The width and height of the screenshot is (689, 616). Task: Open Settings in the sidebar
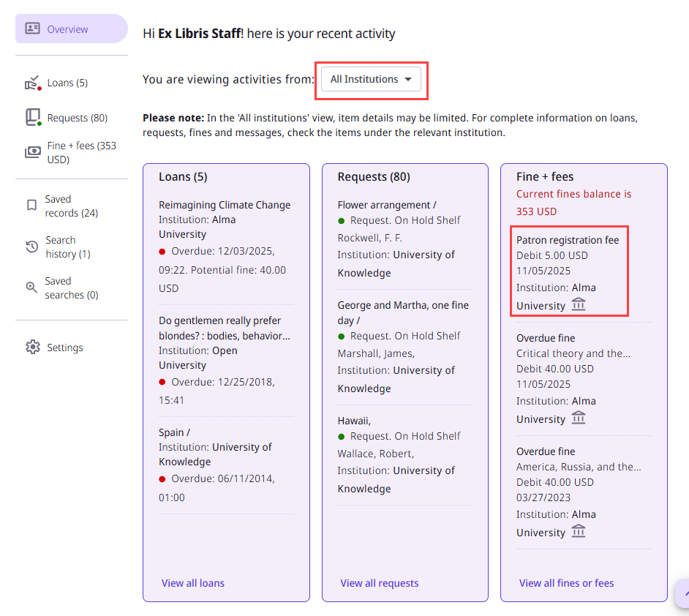[x=65, y=348]
